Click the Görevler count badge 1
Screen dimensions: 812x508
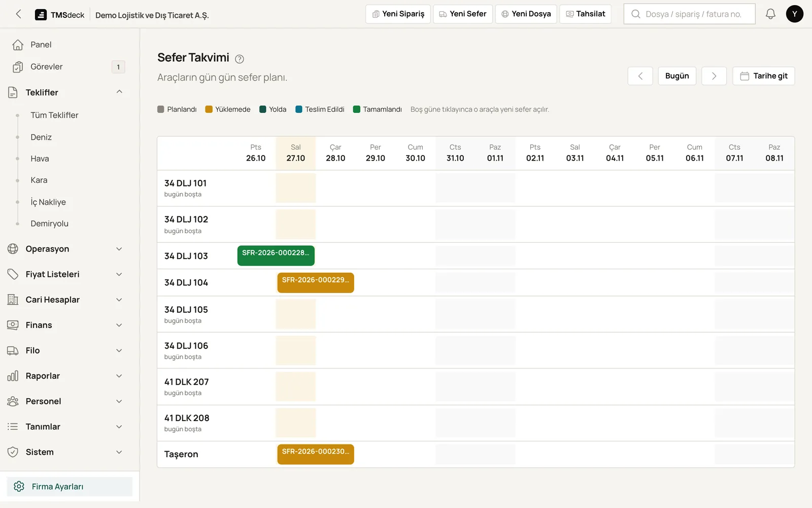click(118, 67)
